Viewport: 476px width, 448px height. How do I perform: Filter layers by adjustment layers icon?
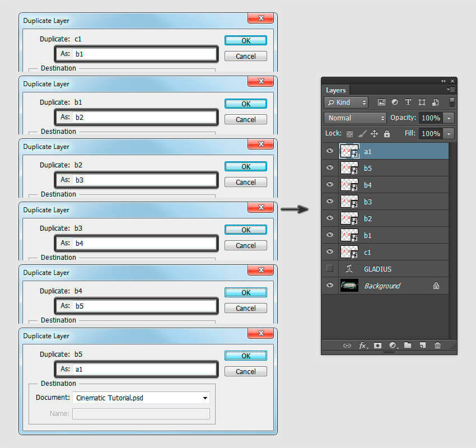coord(395,102)
